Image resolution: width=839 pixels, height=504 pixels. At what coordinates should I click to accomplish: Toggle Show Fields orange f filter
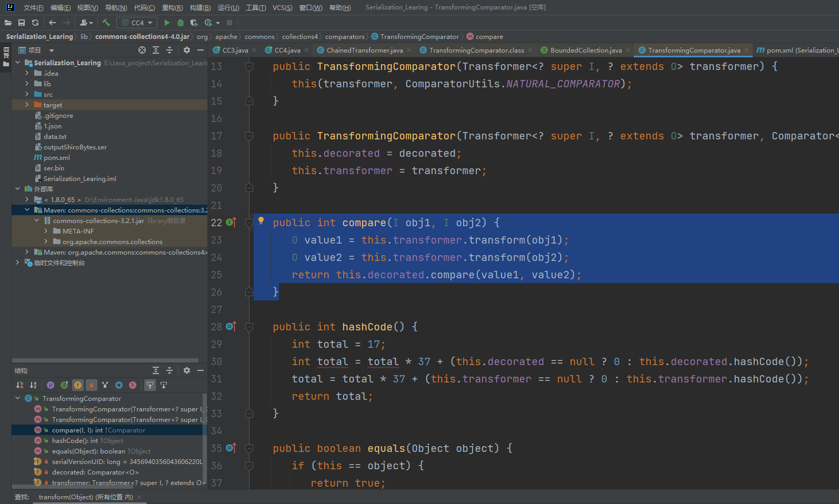coord(78,385)
